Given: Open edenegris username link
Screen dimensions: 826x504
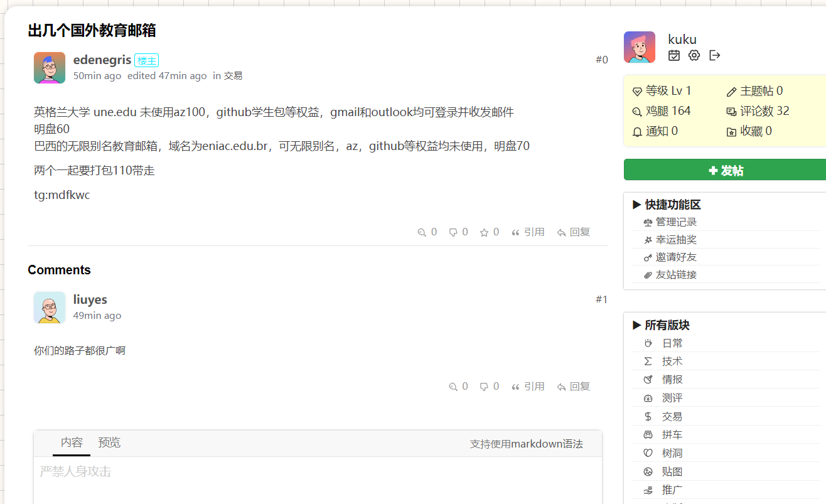Looking at the screenshot, I should pos(102,60).
